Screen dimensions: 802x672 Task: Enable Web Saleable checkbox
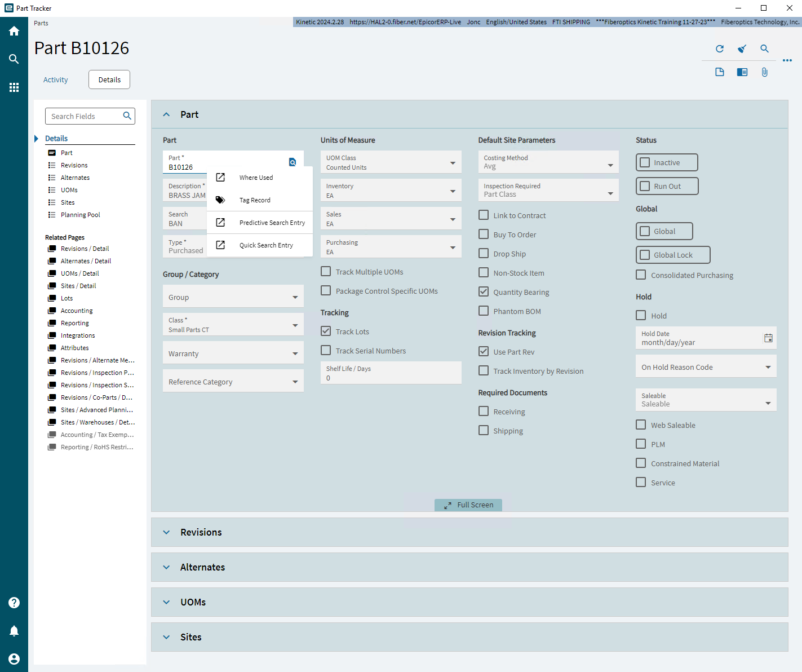click(x=641, y=425)
